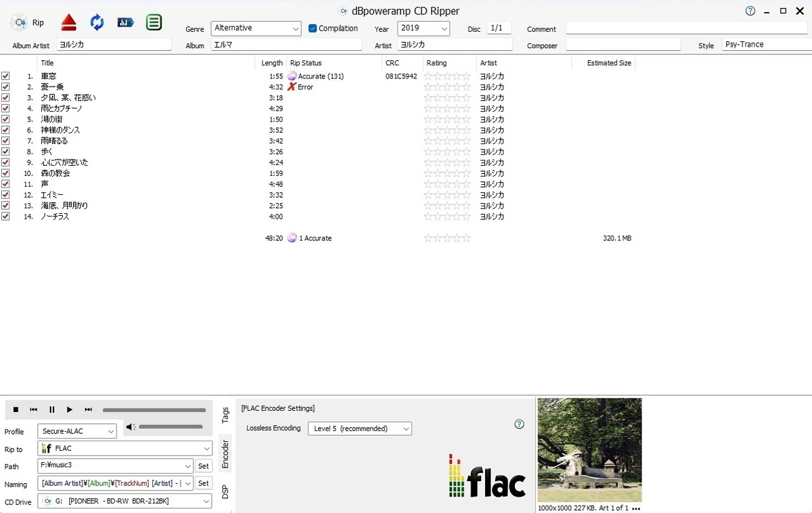
Task: Click the album art thumbnail
Action: pos(589,450)
